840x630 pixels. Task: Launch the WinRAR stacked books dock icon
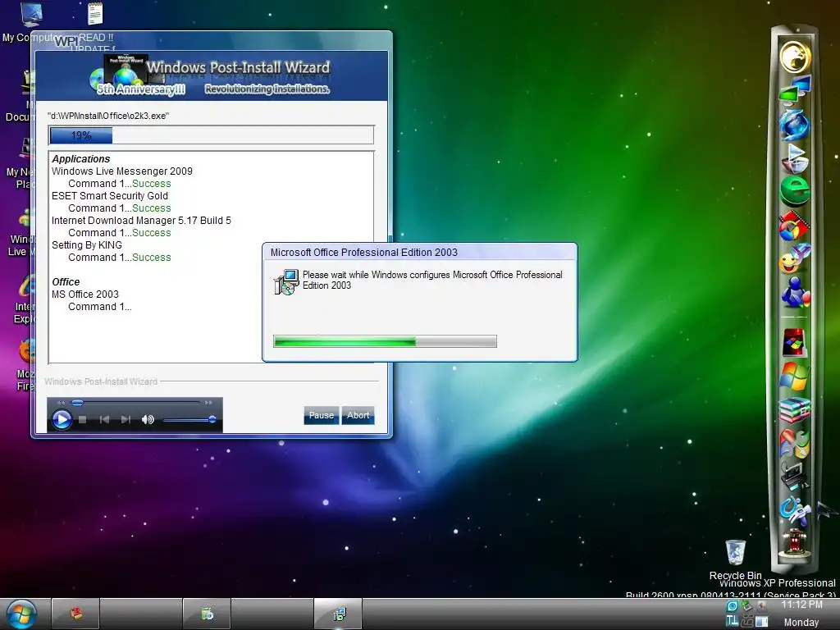click(x=794, y=410)
